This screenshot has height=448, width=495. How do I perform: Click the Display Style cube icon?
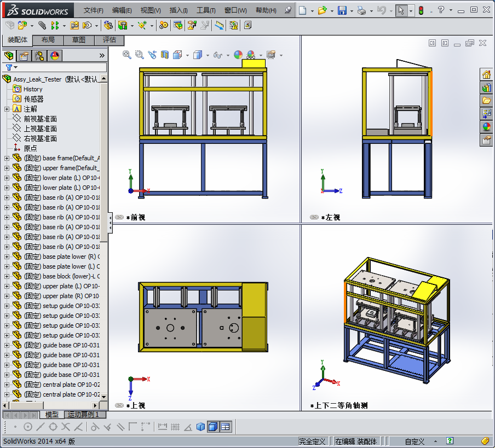(x=198, y=55)
